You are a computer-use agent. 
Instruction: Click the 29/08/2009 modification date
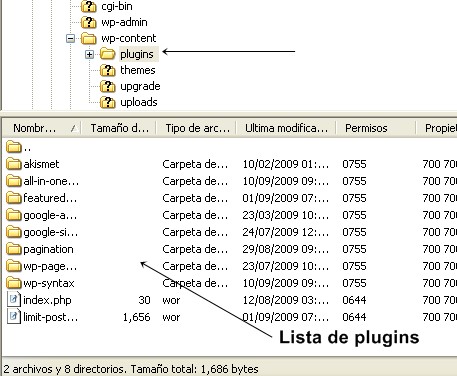286,249
